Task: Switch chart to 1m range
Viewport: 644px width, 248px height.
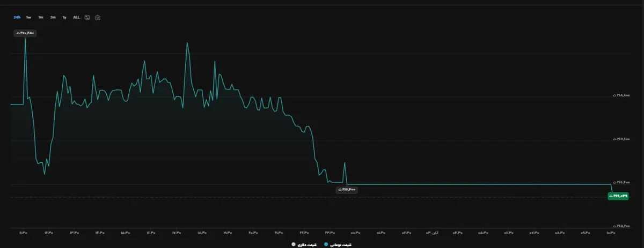Action: pos(41,17)
